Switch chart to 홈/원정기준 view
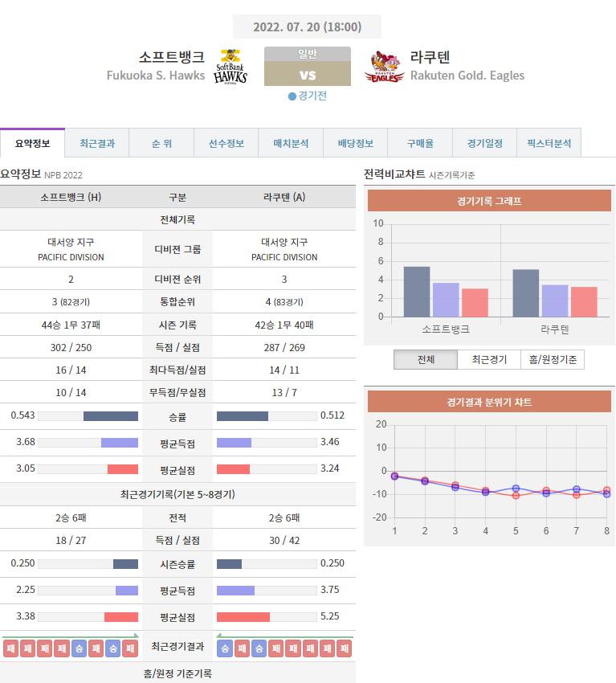This screenshot has height=683, width=616. pos(553,359)
